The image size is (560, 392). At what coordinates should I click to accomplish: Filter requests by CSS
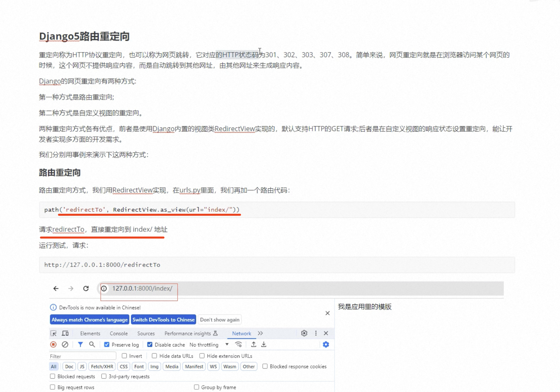click(x=124, y=367)
